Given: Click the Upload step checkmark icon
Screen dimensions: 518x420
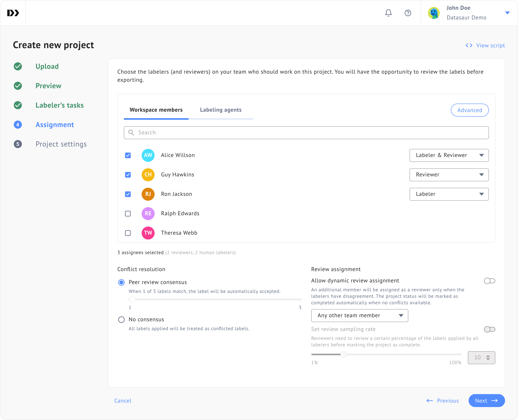Looking at the screenshot, I should 18,66.
